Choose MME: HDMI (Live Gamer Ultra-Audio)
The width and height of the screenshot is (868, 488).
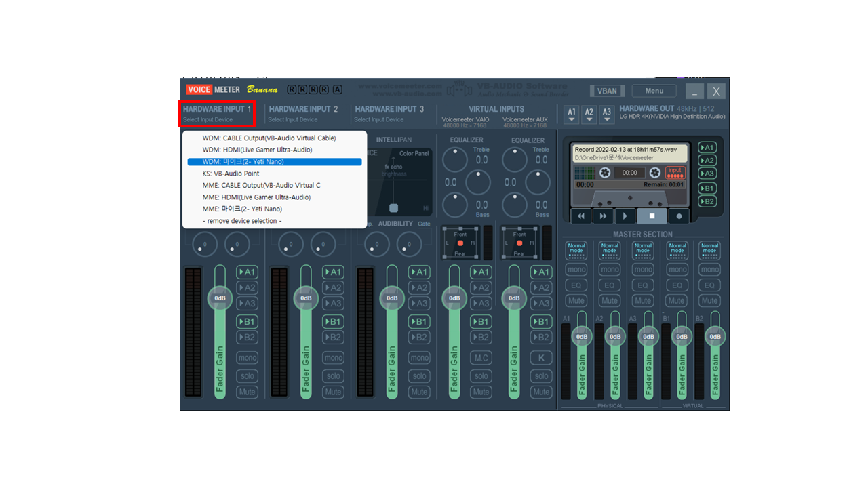point(275,197)
